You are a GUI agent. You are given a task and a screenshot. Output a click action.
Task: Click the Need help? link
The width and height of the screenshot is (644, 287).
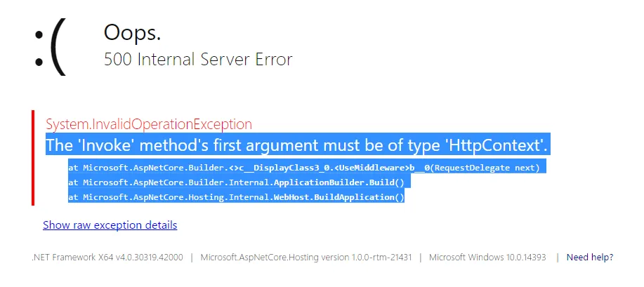pyautogui.click(x=590, y=258)
